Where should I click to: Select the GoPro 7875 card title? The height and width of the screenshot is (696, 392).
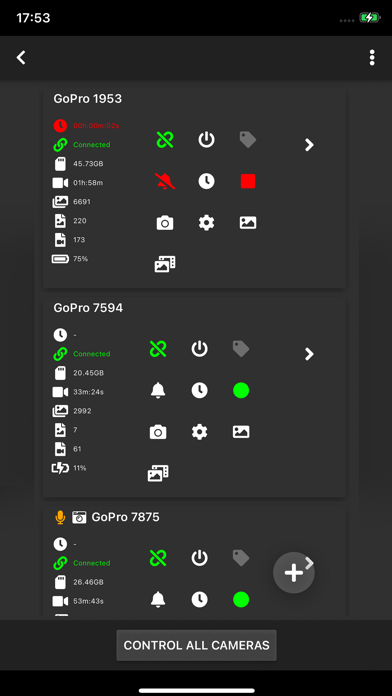[125, 517]
